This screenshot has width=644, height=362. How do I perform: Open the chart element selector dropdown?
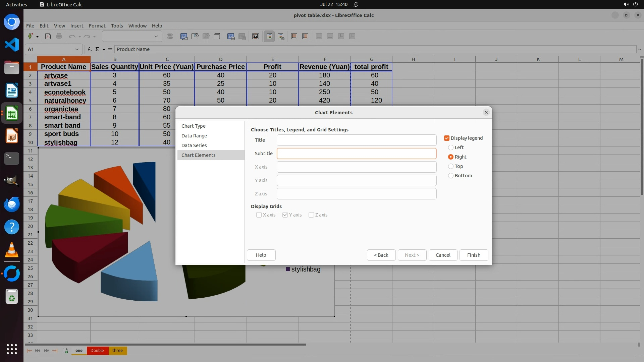156,36
